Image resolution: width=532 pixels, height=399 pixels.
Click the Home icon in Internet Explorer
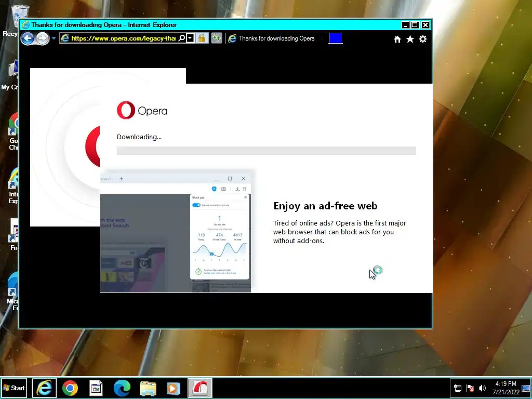[x=397, y=39]
